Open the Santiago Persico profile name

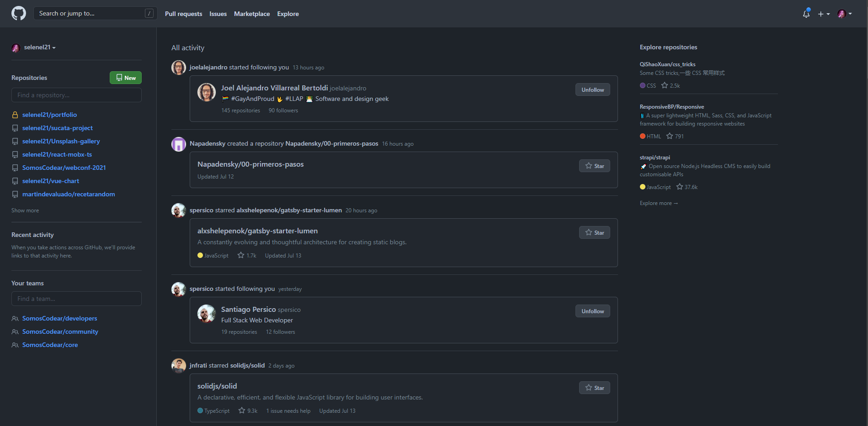[249, 310]
